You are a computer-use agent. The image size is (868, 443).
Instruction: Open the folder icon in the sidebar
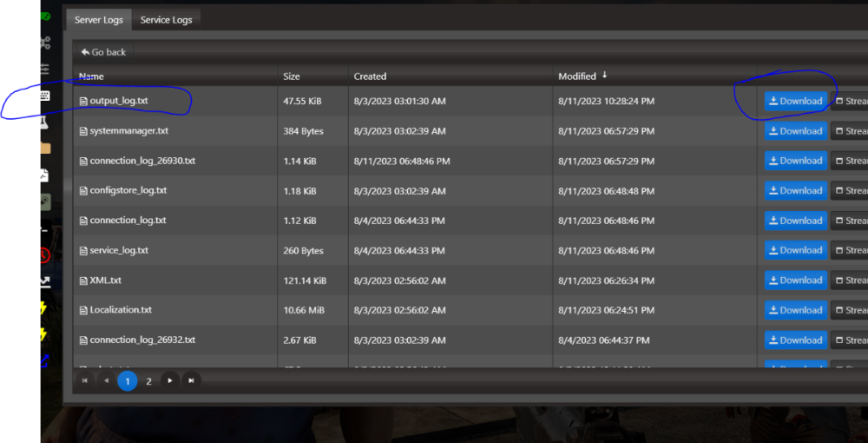(45, 149)
